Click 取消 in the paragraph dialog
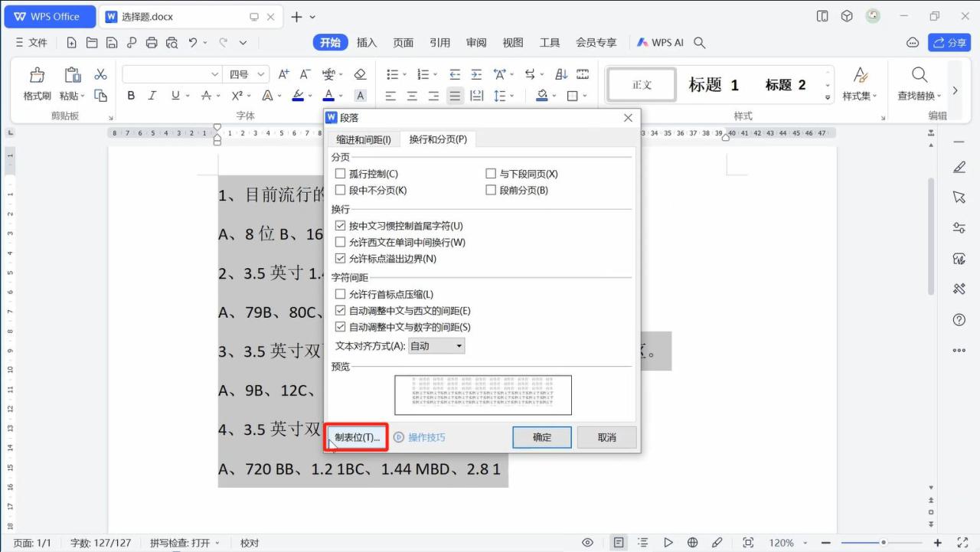The height and width of the screenshot is (552, 980). (607, 437)
